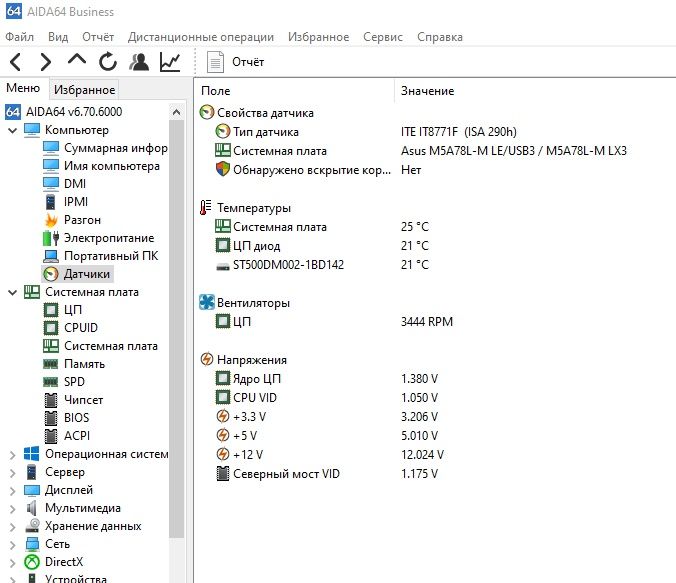
Task: Select the Вентиляторы fan group icon
Action: coord(207,302)
